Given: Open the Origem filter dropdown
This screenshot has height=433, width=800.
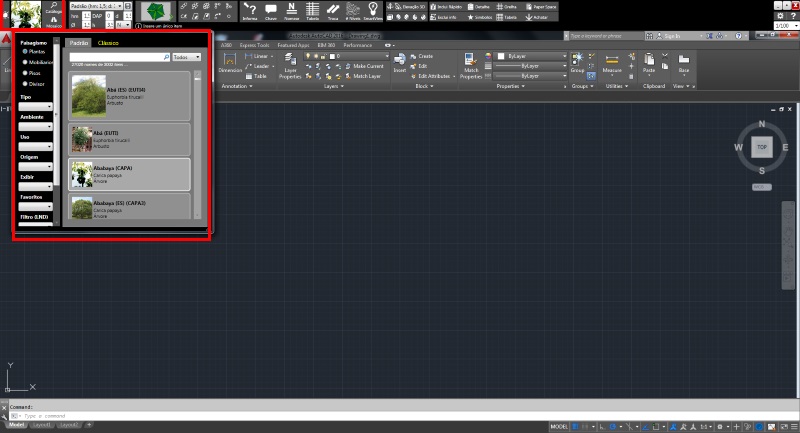Looking at the screenshot, I should click(35, 166).
